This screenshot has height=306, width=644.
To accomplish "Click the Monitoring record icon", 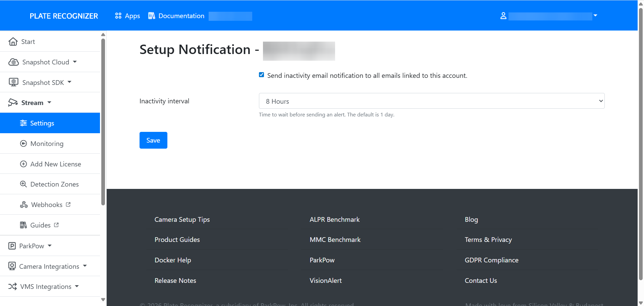I will (23, 144).
